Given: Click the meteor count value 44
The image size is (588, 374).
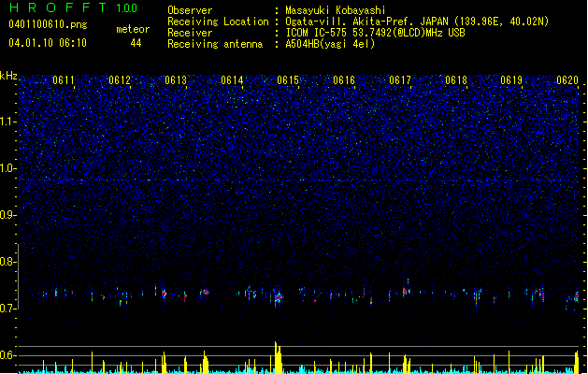Looking at the screenshot, I should point(136,43).
